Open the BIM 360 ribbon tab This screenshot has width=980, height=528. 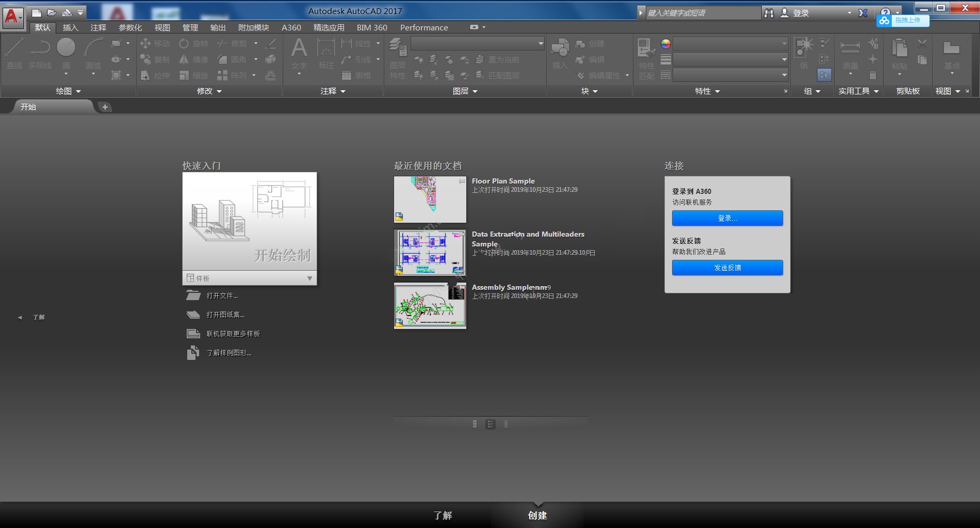(372, 27)
